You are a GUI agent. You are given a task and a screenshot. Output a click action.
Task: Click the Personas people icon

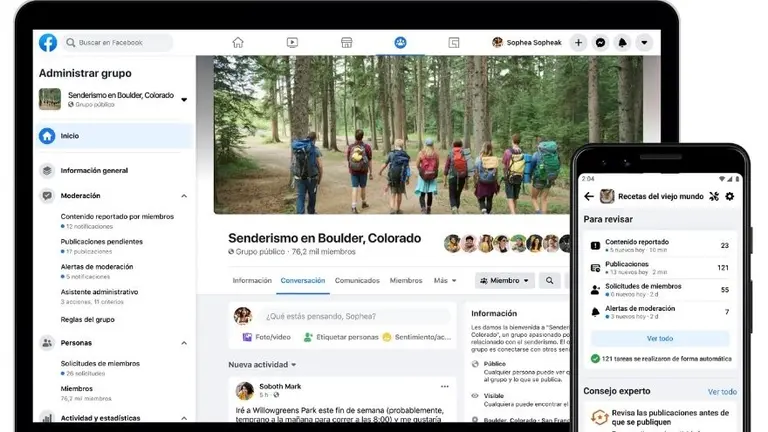[x=47, y=343]
